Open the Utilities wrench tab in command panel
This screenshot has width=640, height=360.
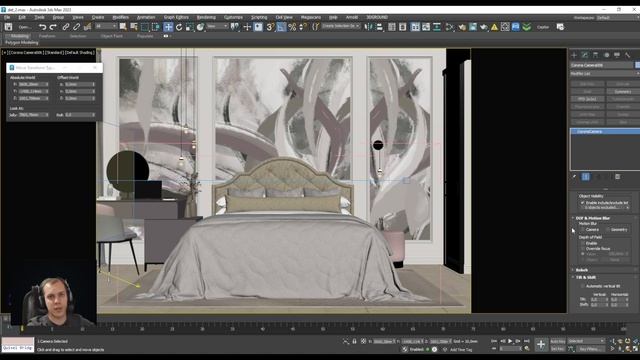click(x=627, y=55)
